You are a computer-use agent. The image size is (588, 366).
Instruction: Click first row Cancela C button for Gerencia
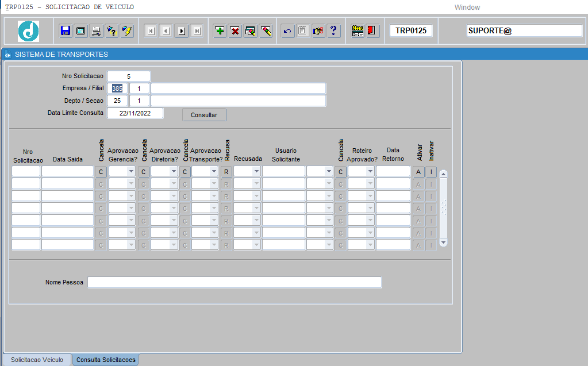pos(101,172)
